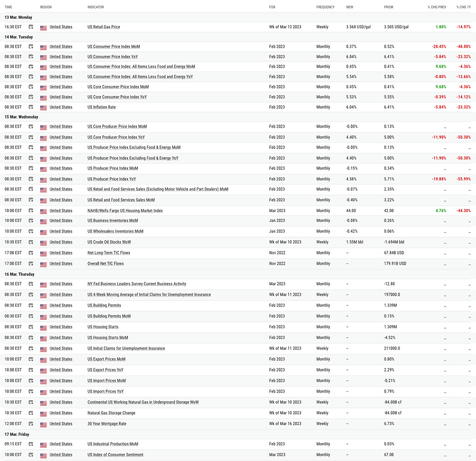Add US Building Permits row to calendar
The width and height of the screenshot is (476, 461).
[x=31, y=305]
